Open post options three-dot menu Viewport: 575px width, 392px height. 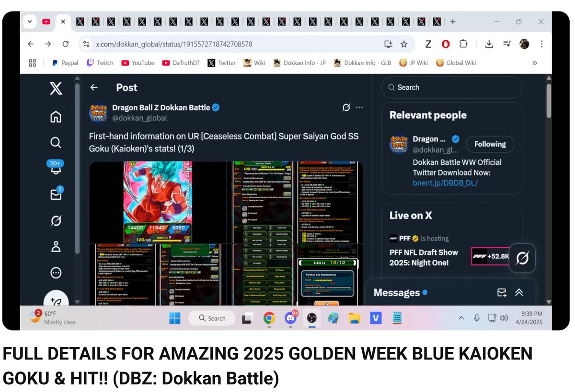(359, 107)
